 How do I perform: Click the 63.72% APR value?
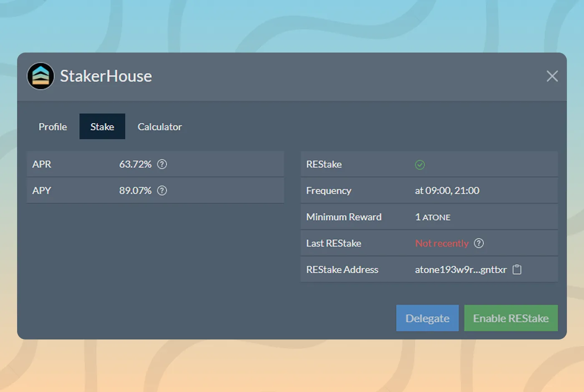pos(135,164)
